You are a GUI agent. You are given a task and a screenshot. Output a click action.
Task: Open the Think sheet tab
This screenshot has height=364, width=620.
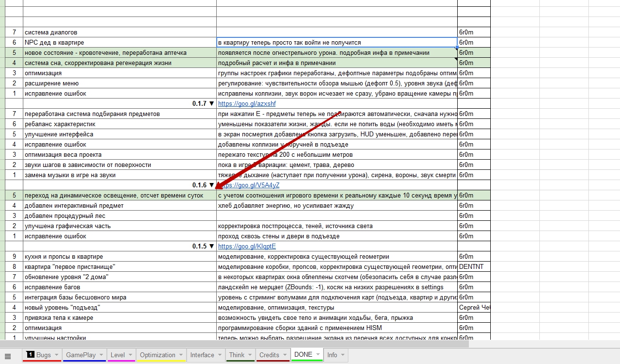tap(237, 355)
